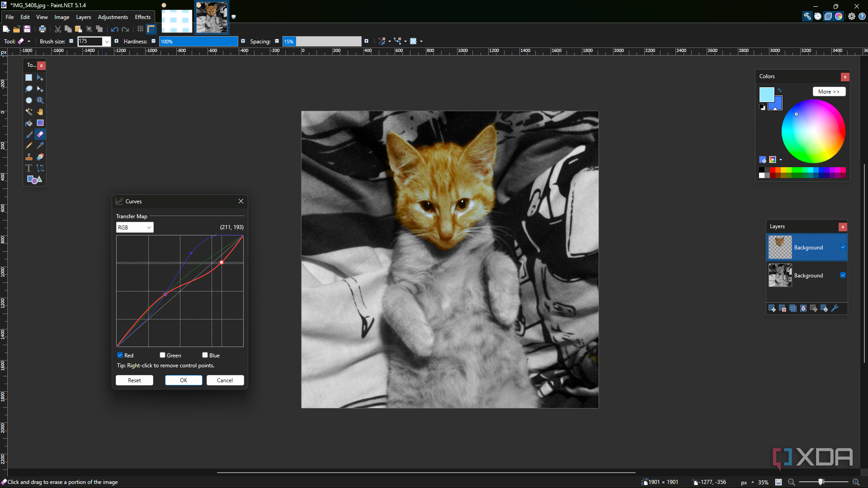
Task: Enable the Green channel checkbox
Action: tap(162, 355)
